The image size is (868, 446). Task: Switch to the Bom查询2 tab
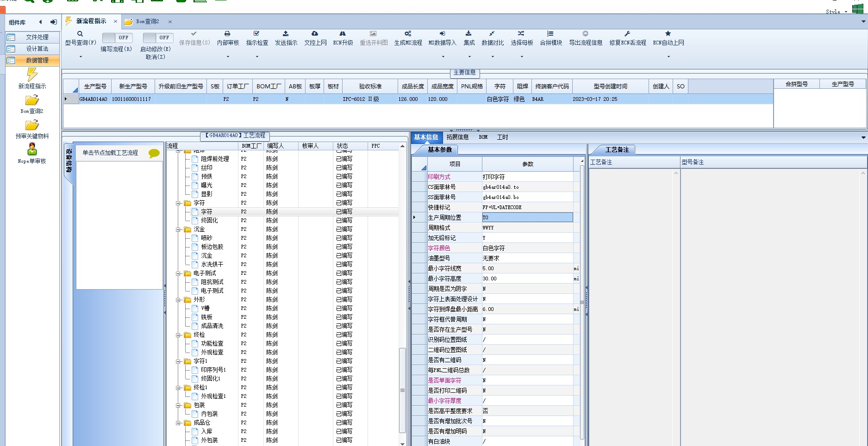[x=147, y=22]
